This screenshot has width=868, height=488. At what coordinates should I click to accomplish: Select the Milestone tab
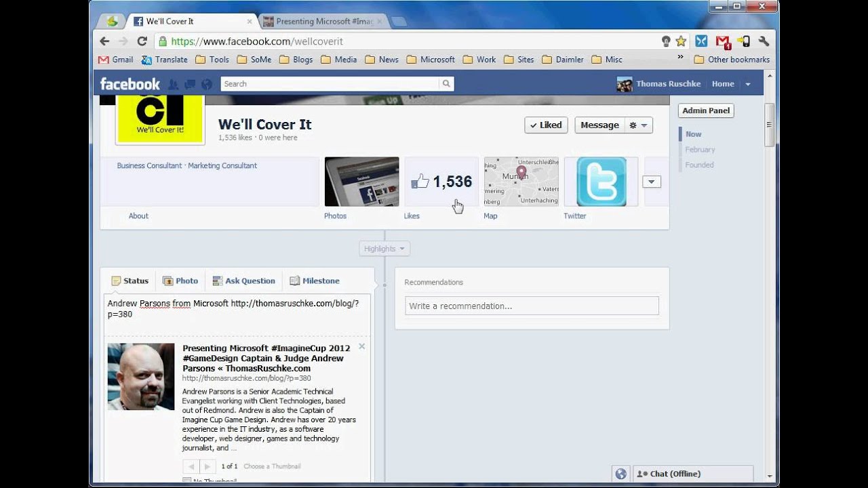(315, 281)
